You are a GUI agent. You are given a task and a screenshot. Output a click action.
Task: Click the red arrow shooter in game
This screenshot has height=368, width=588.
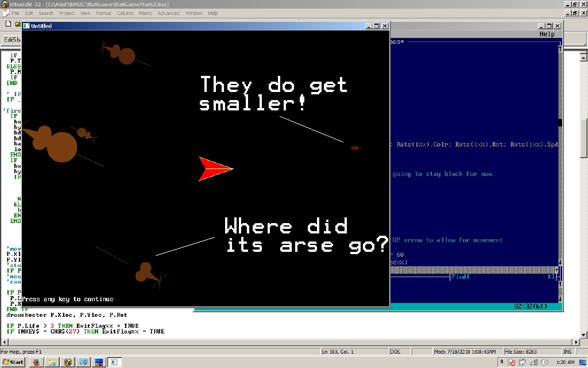(x=215, y=168)
